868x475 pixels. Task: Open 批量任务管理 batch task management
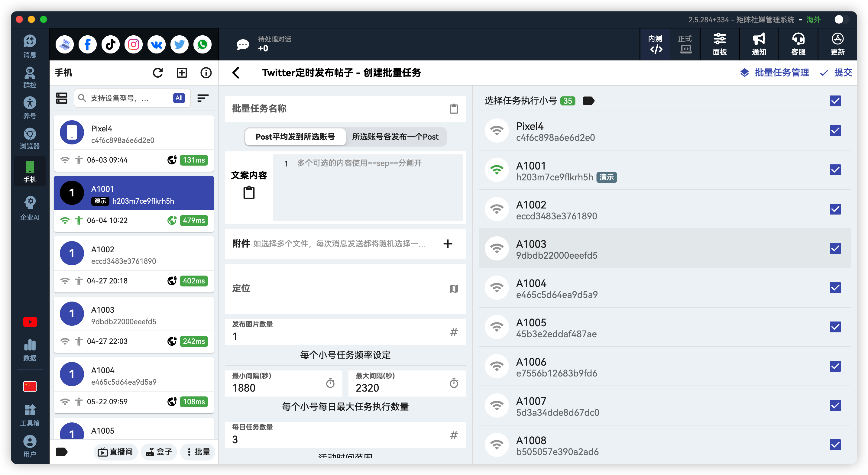click(x=775, y=73)
